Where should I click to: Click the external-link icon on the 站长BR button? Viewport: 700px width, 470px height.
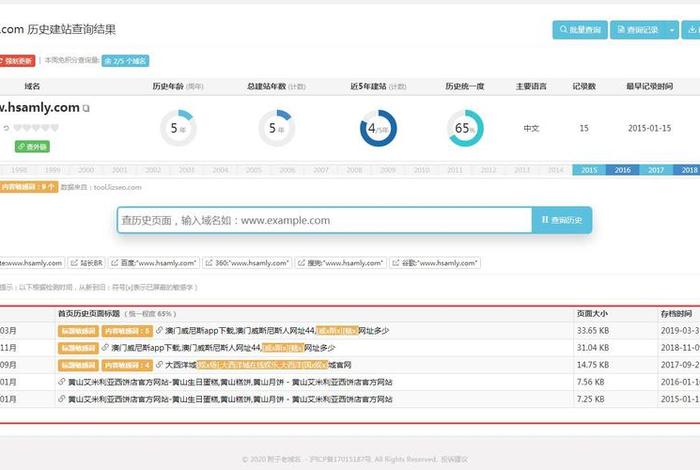(x=75, y=263)
